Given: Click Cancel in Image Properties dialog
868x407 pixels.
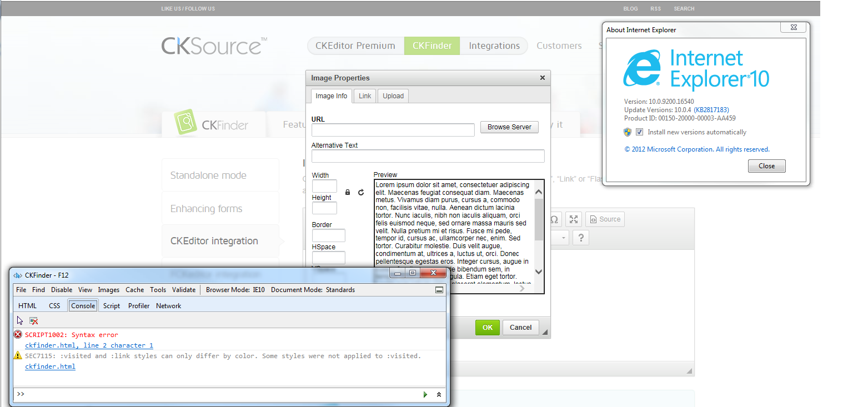Looking at the screenshot, I should [x=521, y=328].
